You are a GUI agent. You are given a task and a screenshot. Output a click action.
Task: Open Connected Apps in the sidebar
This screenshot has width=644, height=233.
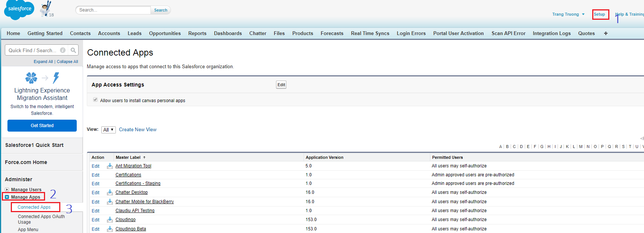34,207
